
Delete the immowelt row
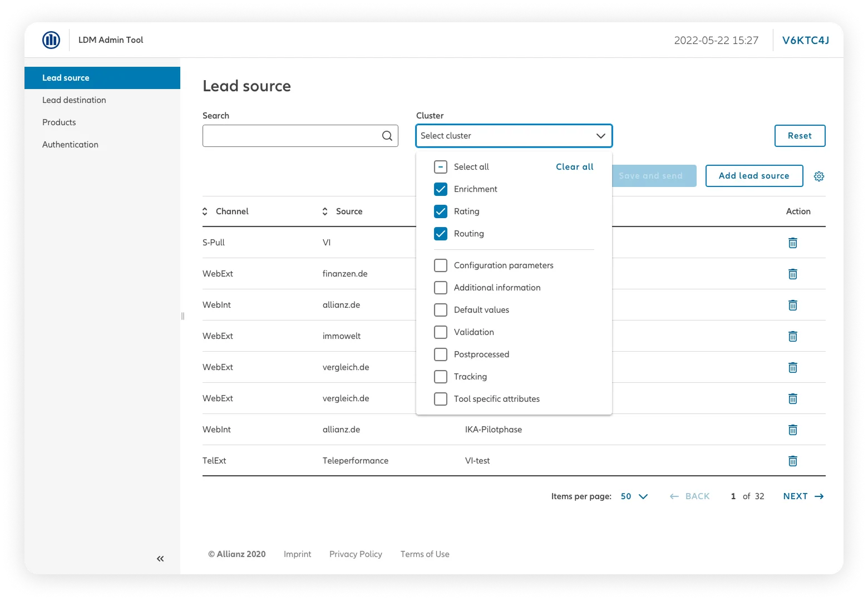click(x=793, y=336)
